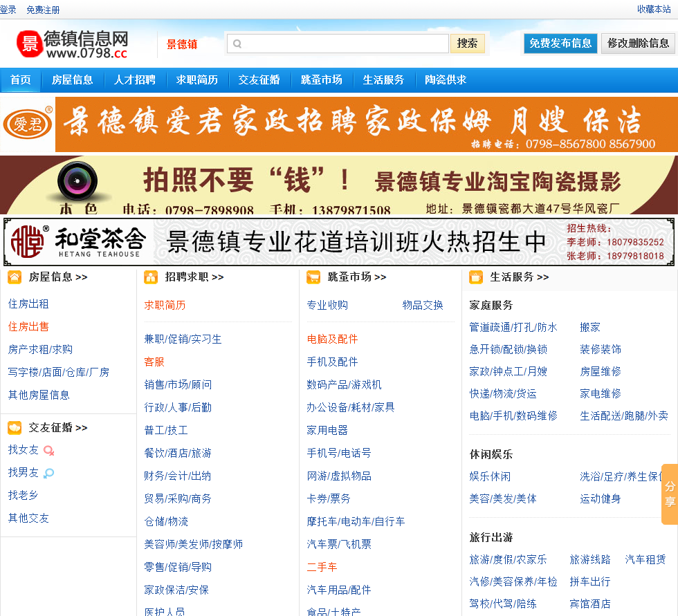The height and width of the screenshot is (616, 678).
Task: Click the people icon beside 招聘求职
Action: 151,277
